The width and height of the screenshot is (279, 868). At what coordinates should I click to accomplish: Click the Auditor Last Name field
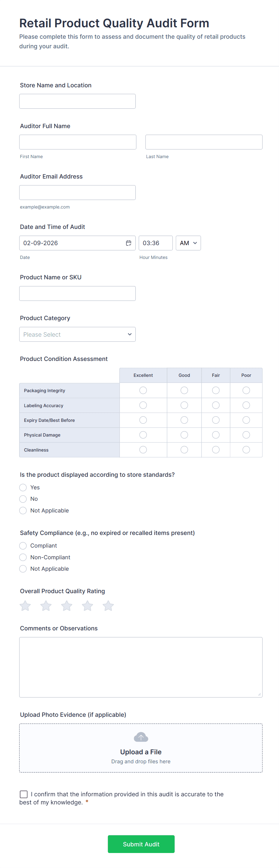click(204, 142)
